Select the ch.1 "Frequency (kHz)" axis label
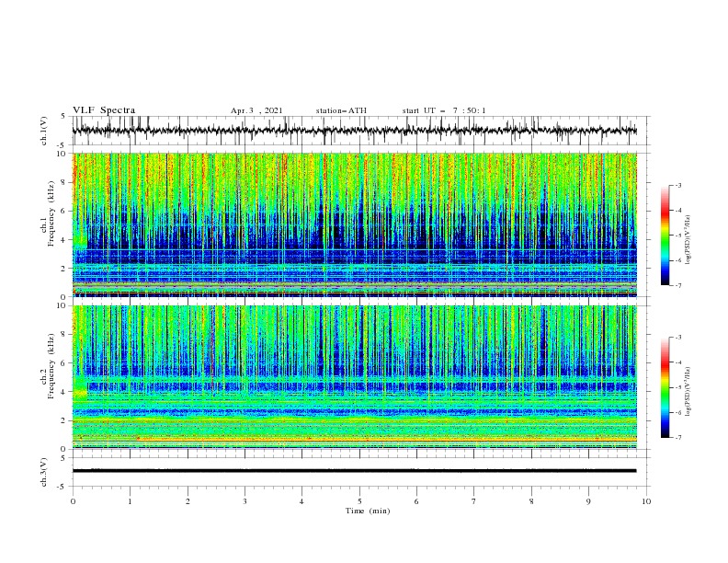Image resolution: width=728 pixels, height=563 pixels. point(51,214)
